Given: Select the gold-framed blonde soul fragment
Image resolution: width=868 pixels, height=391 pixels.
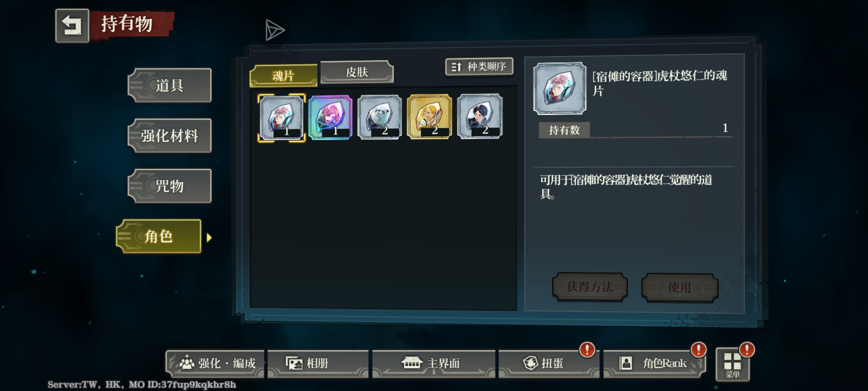Looking at the screenshot, I should (429, 117).
